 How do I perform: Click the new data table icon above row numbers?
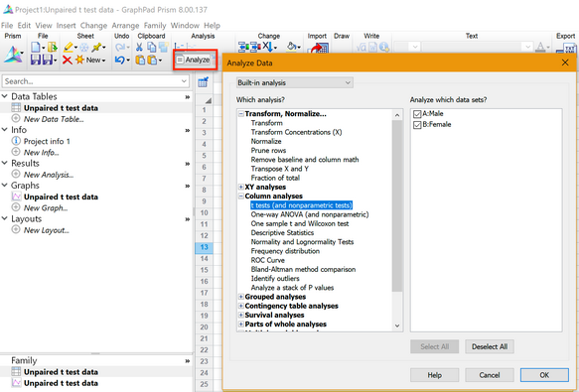[203, 82]
